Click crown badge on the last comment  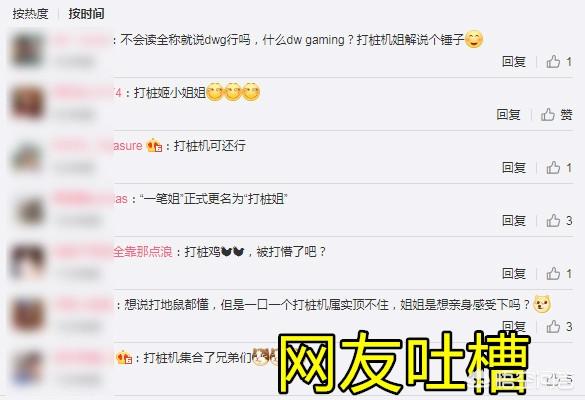pos(124,358)
